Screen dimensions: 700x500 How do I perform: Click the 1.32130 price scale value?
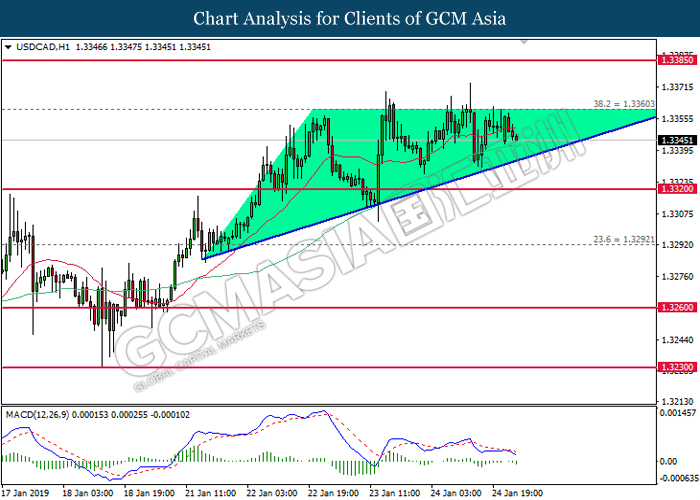point(678,402)
